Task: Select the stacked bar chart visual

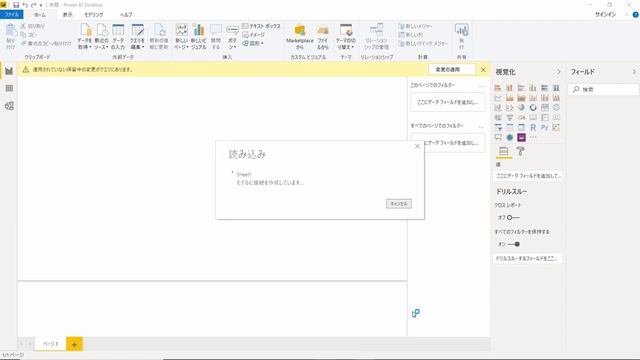Action: (x=498, y=88)
